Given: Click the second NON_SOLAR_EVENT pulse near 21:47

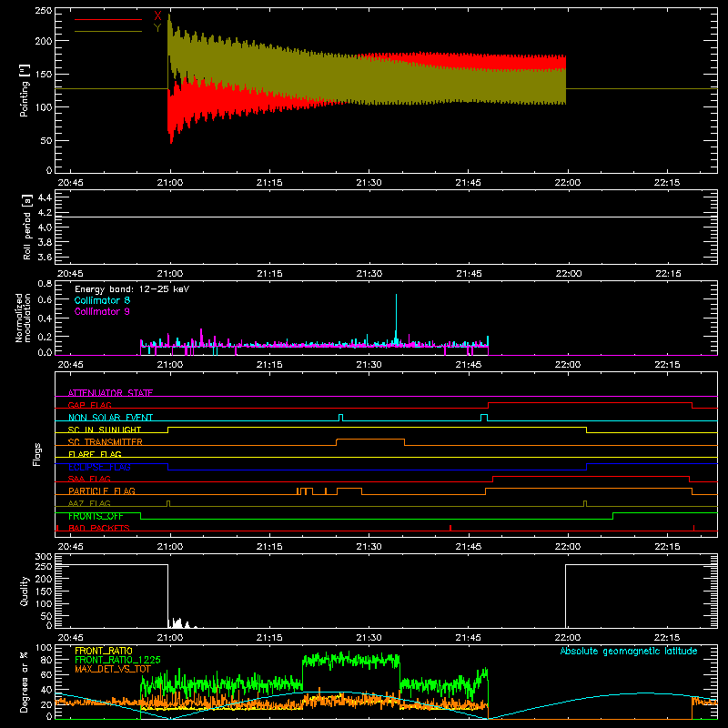Looking at the screenshot, I should [484, 418].
